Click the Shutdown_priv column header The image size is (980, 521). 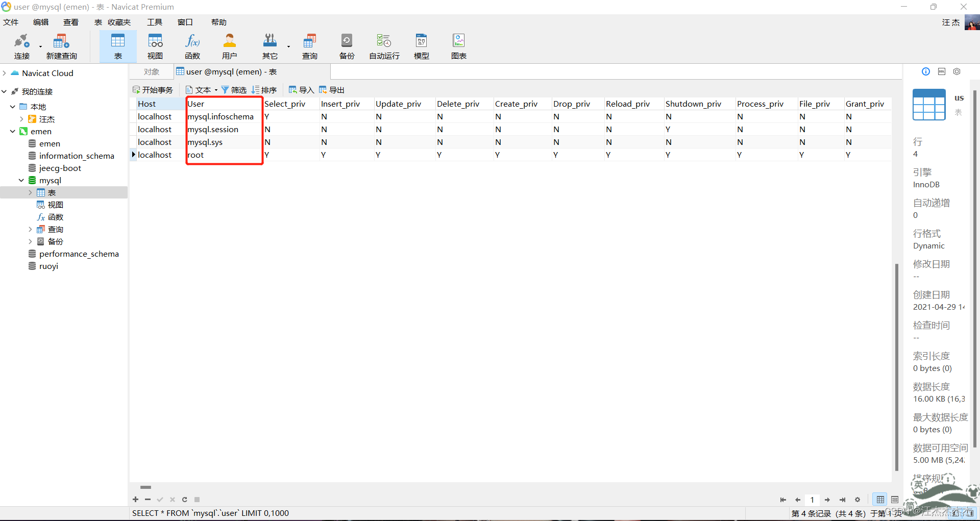point(699,104)
